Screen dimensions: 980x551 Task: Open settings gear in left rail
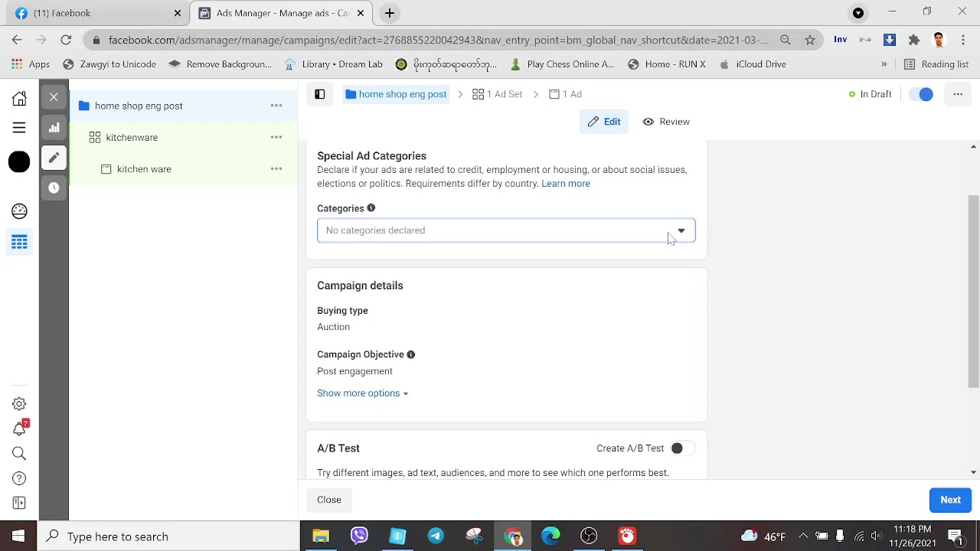click(x=19, y=404)
